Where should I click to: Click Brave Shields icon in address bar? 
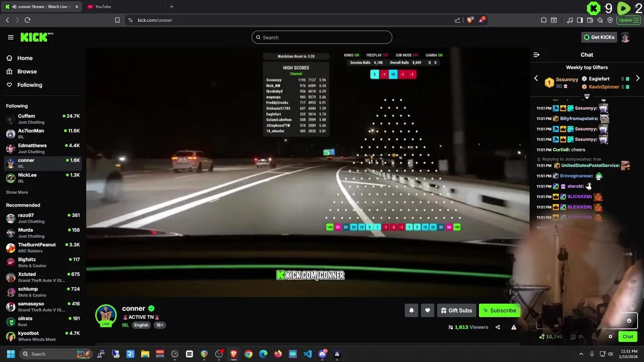click(470, 20)
